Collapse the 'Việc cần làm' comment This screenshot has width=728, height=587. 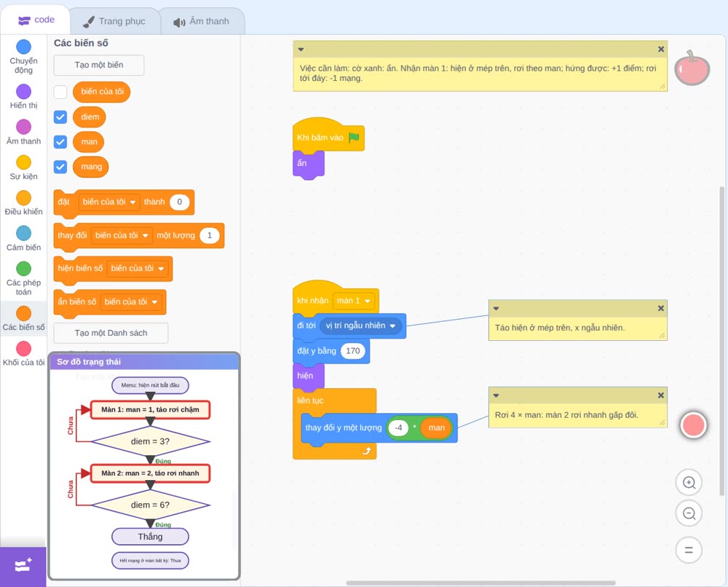click(x=301, y=50)
